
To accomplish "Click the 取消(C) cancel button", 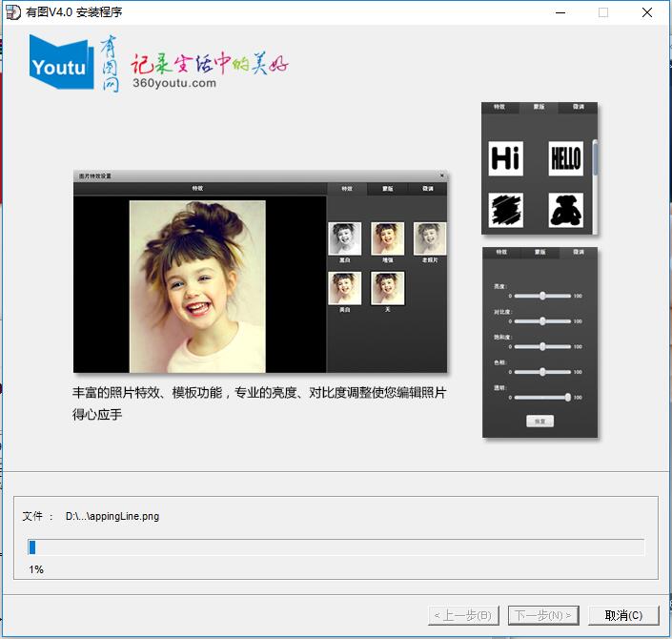I will [x=623, y=615].
